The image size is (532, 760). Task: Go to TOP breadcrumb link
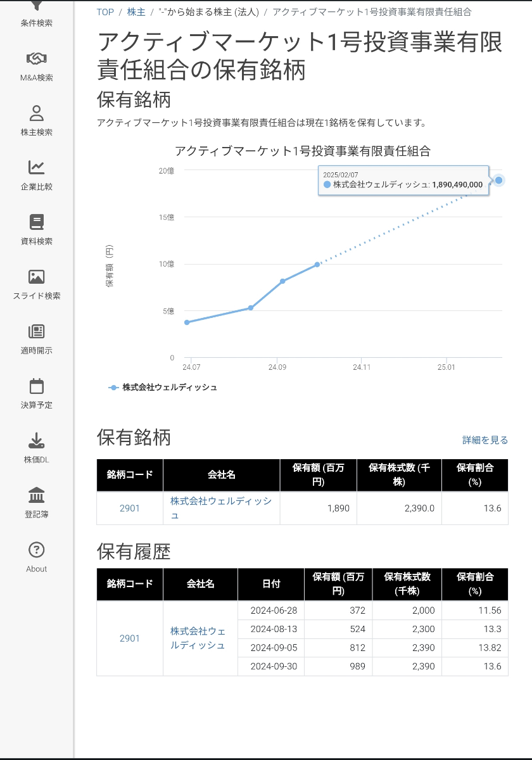pyautogui.click(x=105, y=12)
